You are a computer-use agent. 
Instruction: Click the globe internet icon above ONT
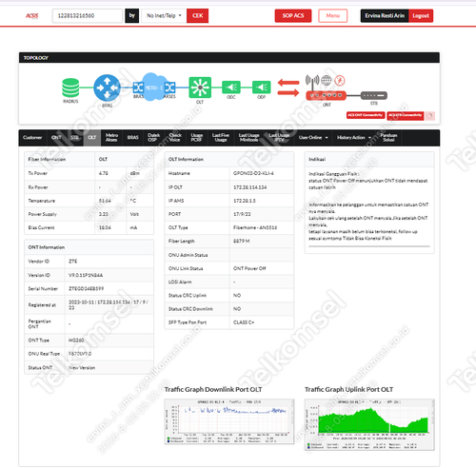click(327, 80)
